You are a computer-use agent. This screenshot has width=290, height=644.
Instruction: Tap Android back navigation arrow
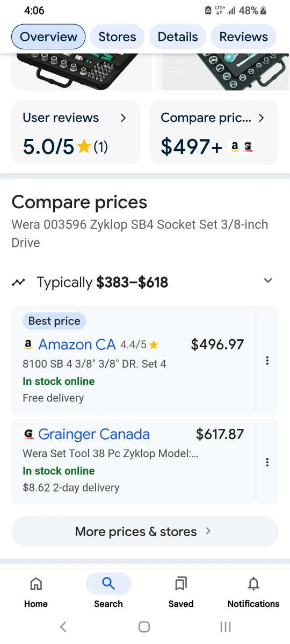click(63, 626)
